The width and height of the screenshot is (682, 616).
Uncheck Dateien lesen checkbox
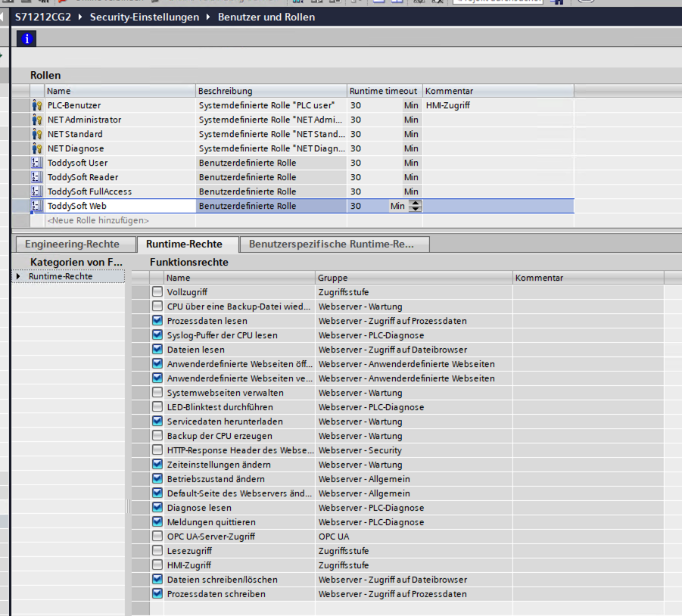pyautogui.click(x=157, y=349)
